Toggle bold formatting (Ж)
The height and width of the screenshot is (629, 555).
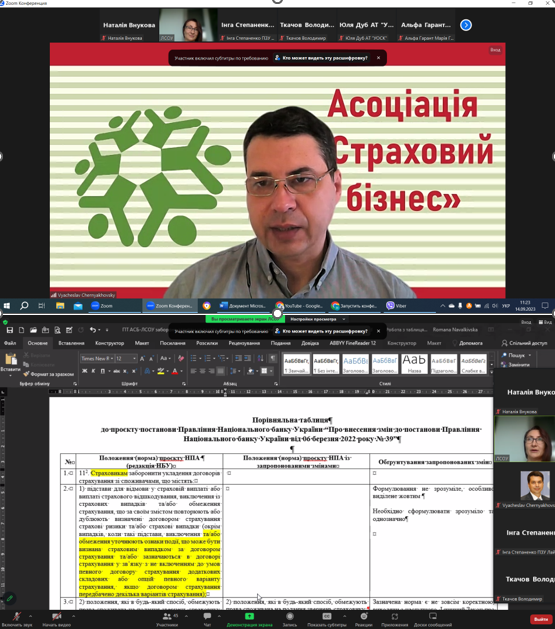click(x=85, y=371)
